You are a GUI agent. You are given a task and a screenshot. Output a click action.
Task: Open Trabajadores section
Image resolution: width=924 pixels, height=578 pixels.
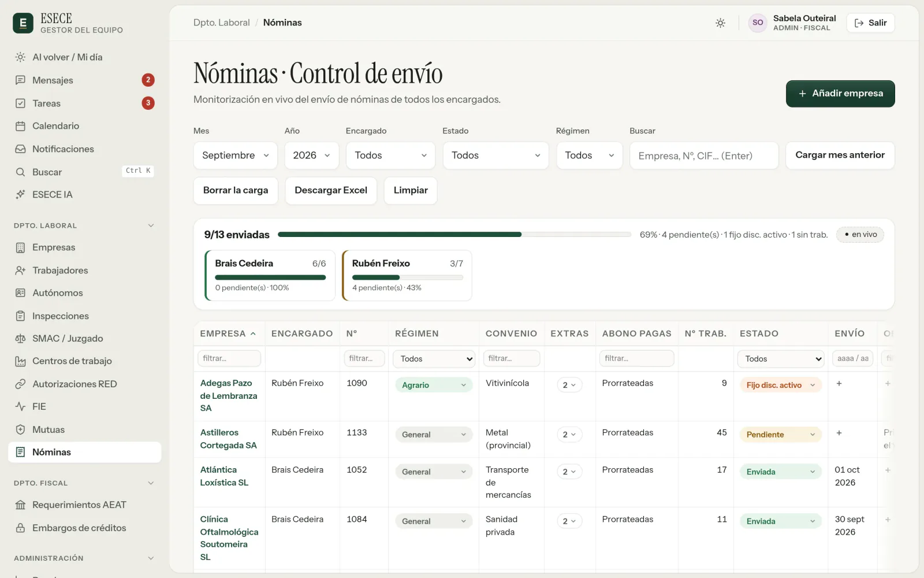pos(84,270)
